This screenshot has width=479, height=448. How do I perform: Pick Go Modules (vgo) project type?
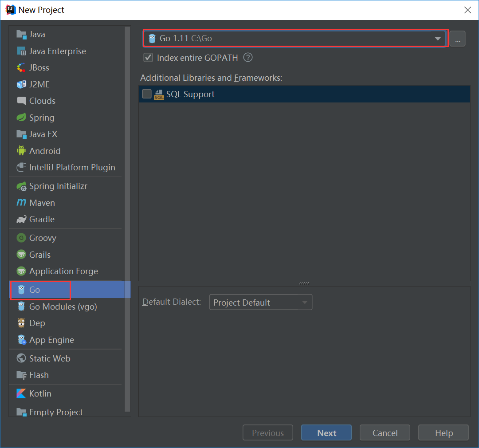point(67,306)
